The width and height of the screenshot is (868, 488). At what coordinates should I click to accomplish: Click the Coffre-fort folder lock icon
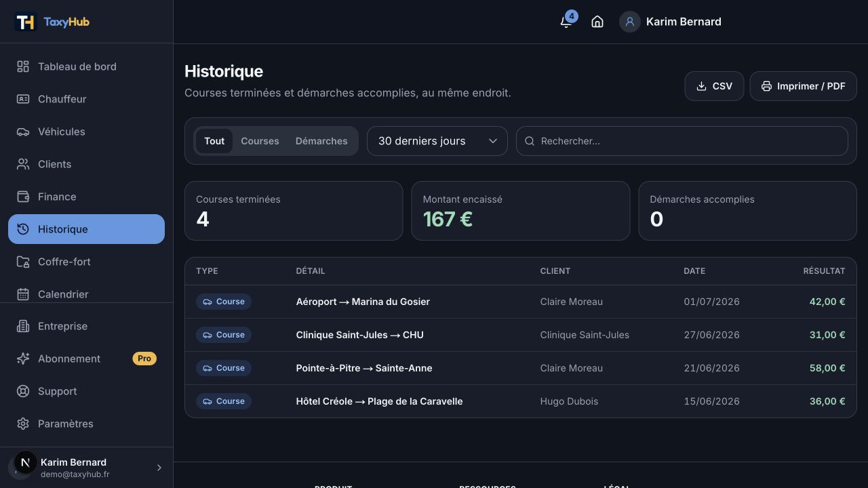(23, 262)
